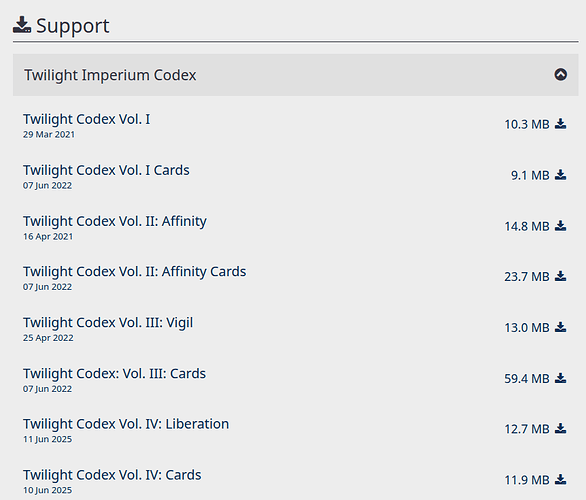This screenshot has height=500, width=586.
Task: Collapse the Twilight Imperium Codex header bar
Action: tap(296, 75)
